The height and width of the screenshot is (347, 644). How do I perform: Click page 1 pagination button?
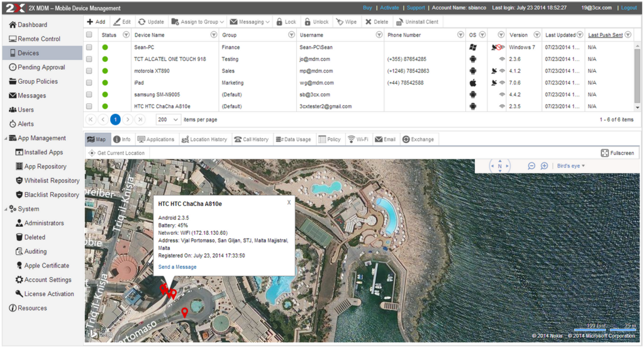pyautogui.click(x=116, y=120)
